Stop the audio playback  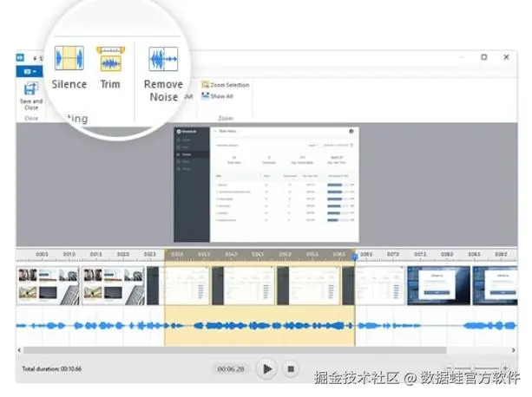tap(291, 368)
